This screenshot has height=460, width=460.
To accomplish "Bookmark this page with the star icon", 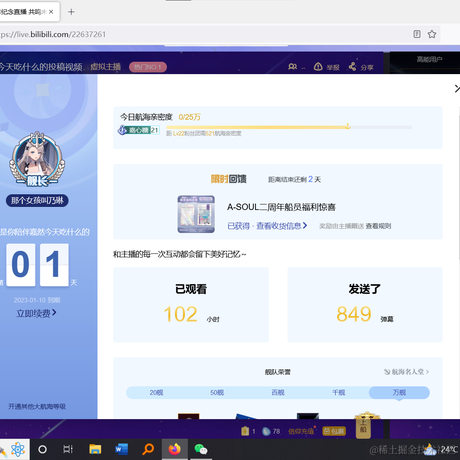I will [x=432, y=34].
